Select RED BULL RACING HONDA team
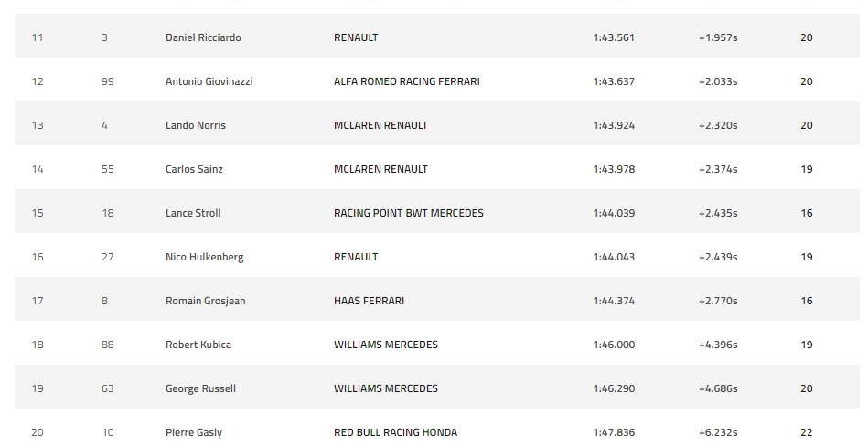This screenshot has height=446, width=868. click(x=396, y=432)
